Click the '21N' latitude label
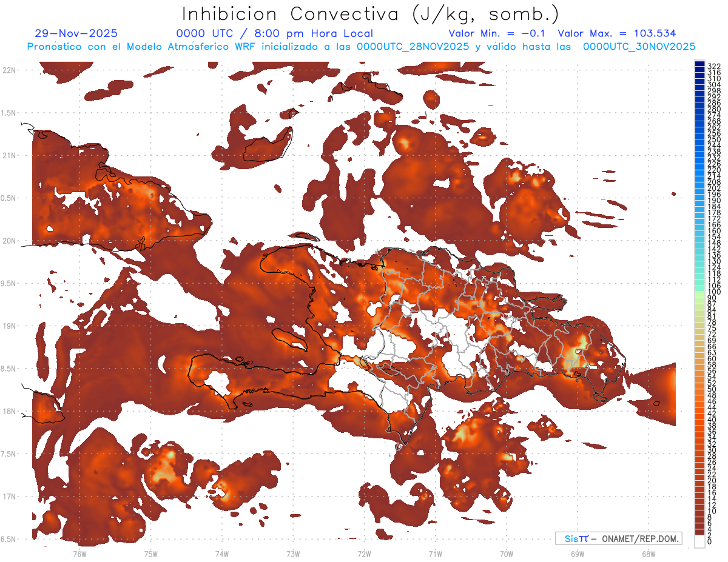 (x=10, y=155)
